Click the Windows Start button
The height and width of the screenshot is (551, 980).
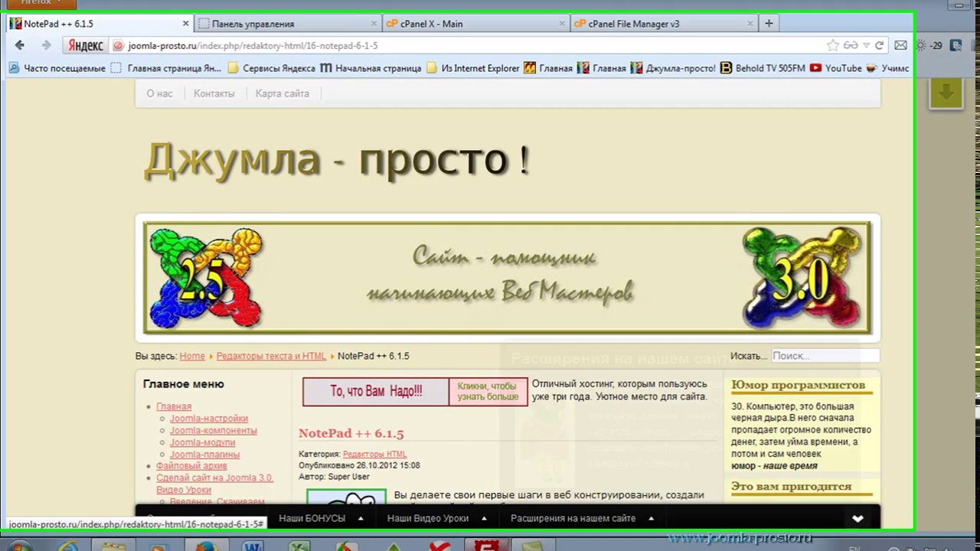click(19, 546)
